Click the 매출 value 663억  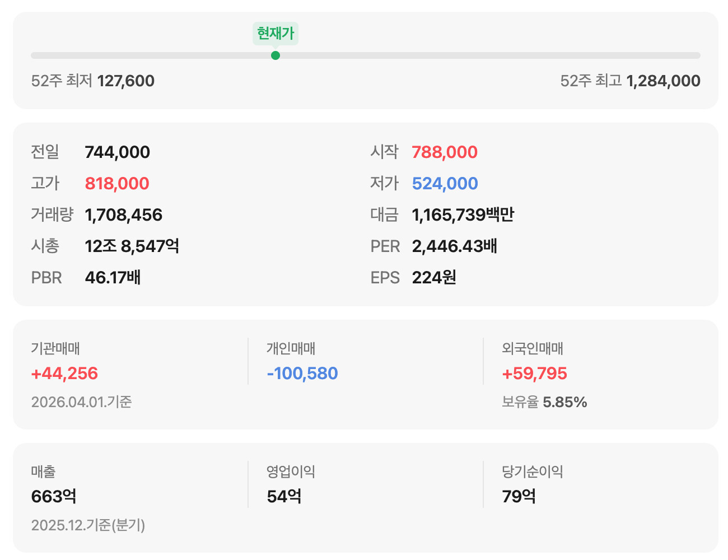click(54, 497)
